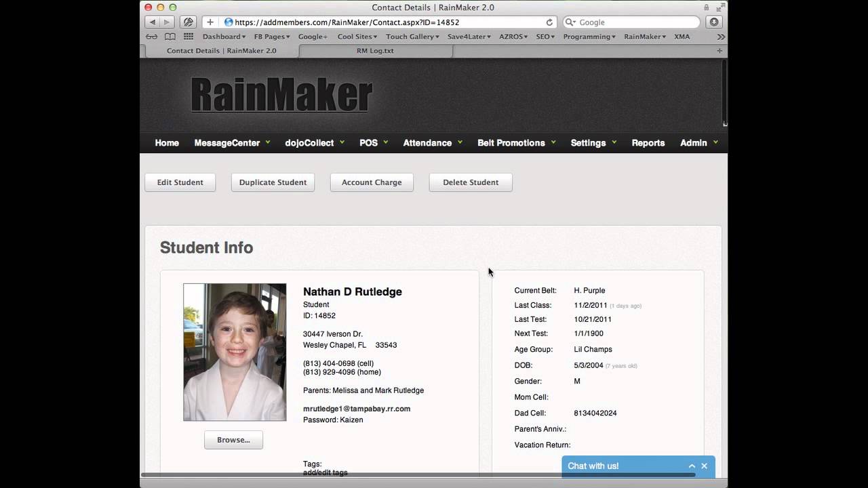The image size is (868, 488).
Task: Click the Age Group value Lil Champs
Action: 593,349
